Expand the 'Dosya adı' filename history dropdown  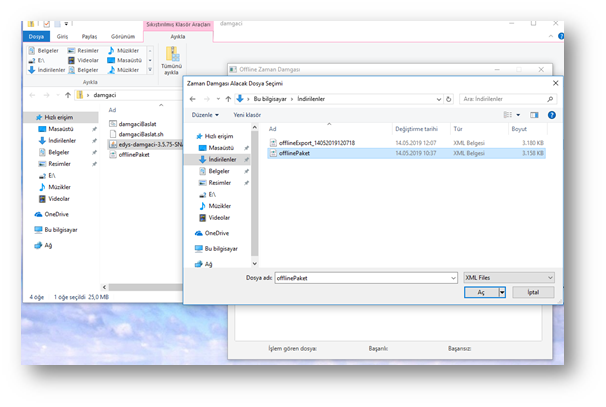pos(452,277)
